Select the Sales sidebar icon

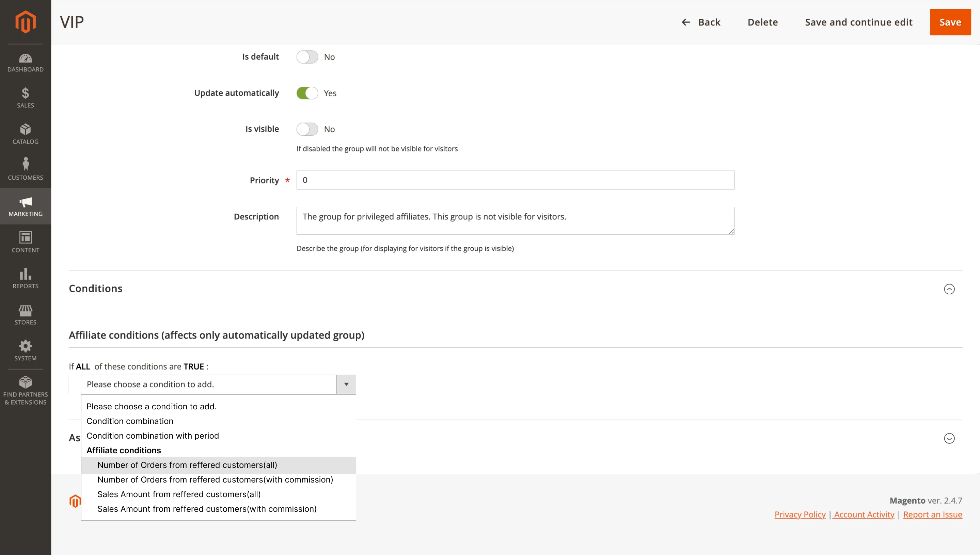(x=25, y=98)
